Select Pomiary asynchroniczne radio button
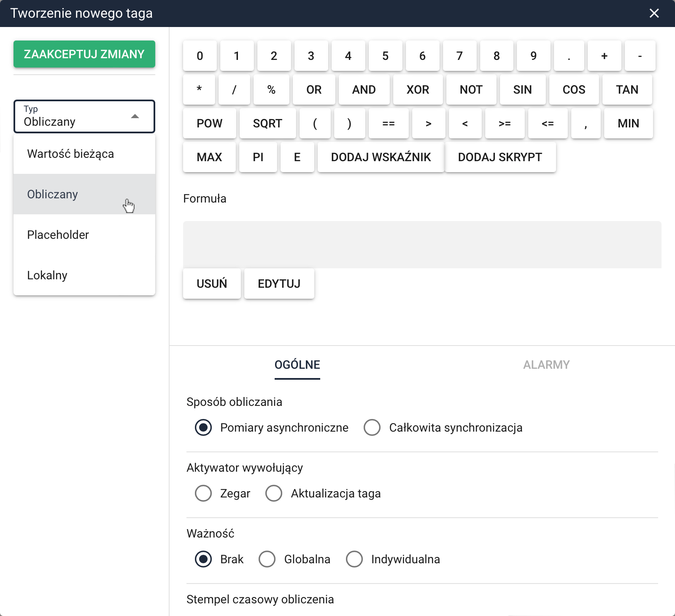Screen dimensions: 675x616 (x=203, y=427)
